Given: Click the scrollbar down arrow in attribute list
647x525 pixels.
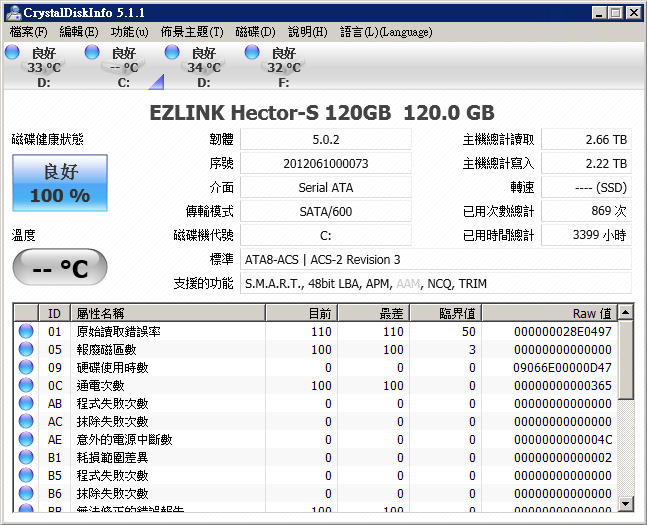Looking at the screenshot, I should tap(626, 504).
